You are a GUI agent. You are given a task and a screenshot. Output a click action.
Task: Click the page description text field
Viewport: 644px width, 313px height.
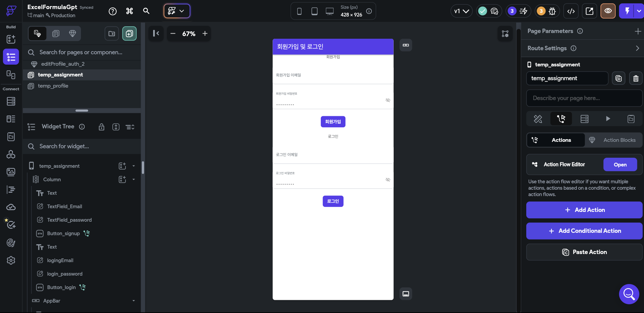pyautogui.click(x=584, y=98)
